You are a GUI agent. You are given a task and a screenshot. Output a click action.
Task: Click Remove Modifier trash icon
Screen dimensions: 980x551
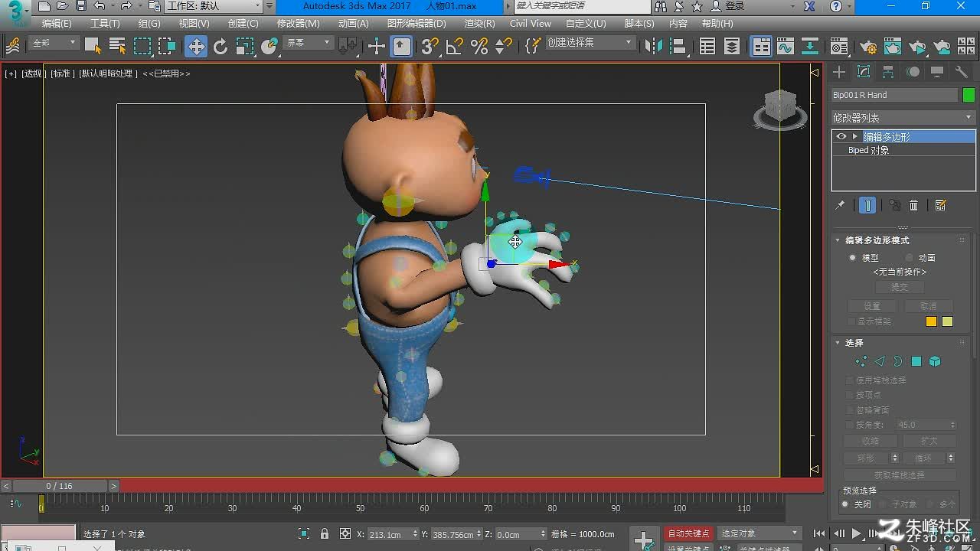point(913,205)
